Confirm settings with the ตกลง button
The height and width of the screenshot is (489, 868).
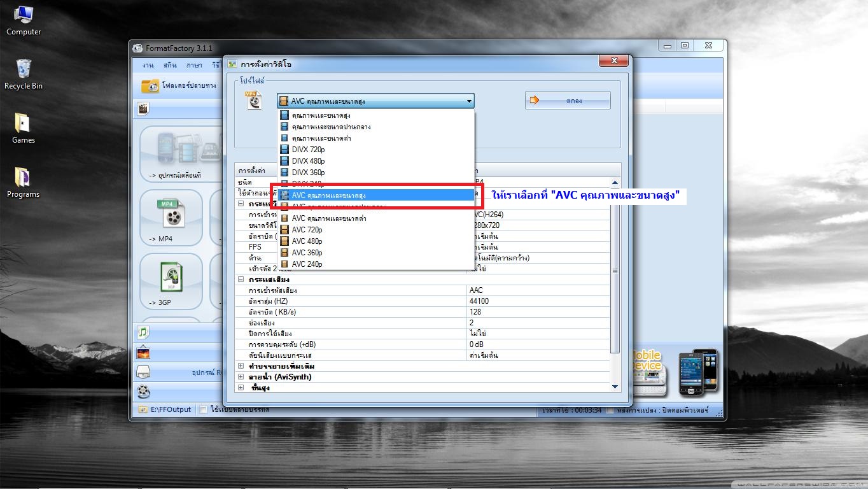click(x=568, y=101)
